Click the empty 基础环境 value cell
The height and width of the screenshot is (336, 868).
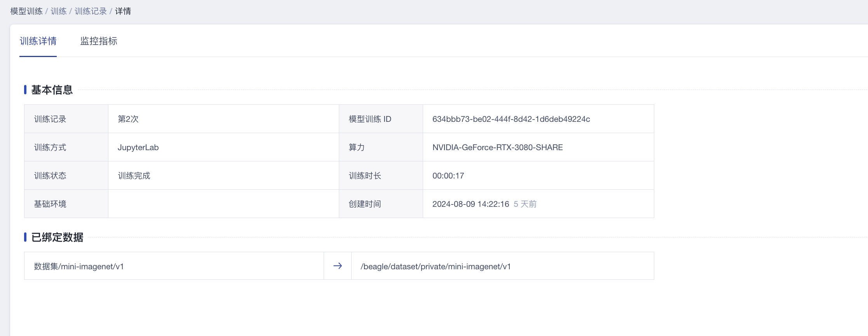click(x=223, y=204)
